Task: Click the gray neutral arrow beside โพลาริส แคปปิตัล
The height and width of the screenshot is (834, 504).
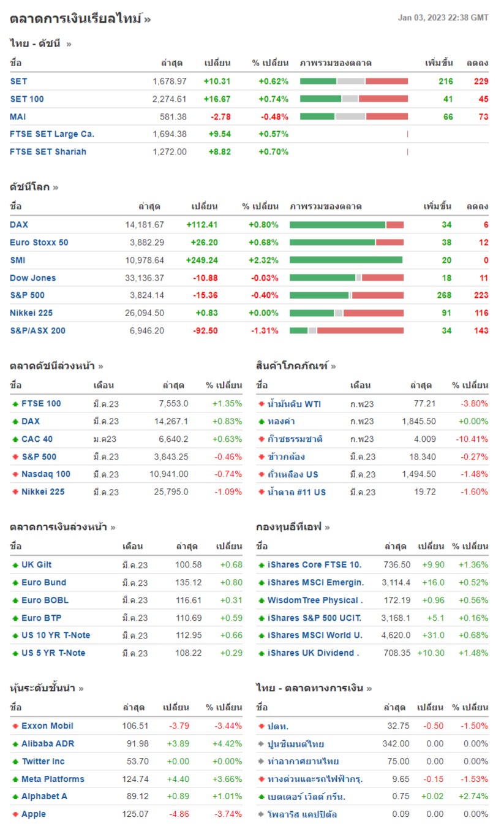Action: (x=261, y=814)
